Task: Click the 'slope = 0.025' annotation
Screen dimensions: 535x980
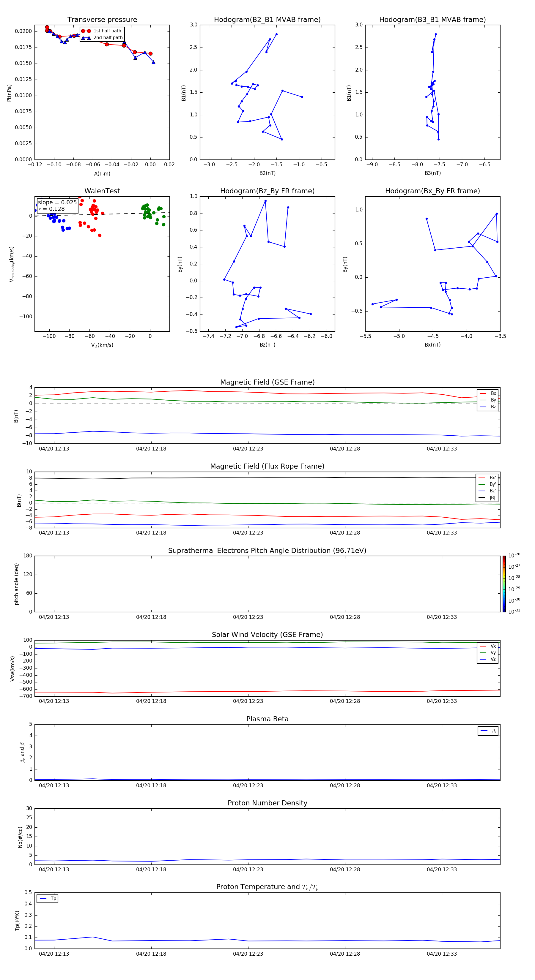Action: pos(57,203)
